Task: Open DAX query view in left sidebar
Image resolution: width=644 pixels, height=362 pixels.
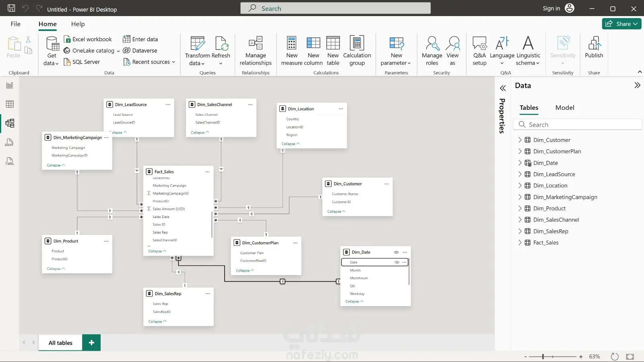Action: click(x=10, y=142)
